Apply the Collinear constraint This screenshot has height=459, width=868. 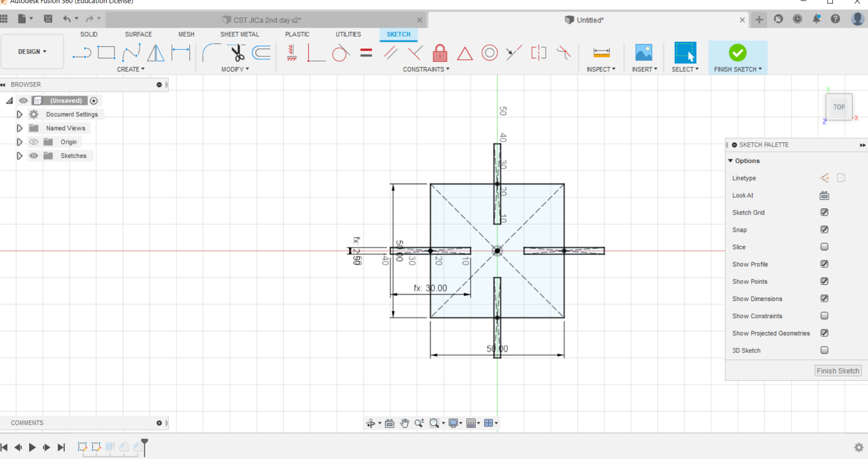coord(514,53)
